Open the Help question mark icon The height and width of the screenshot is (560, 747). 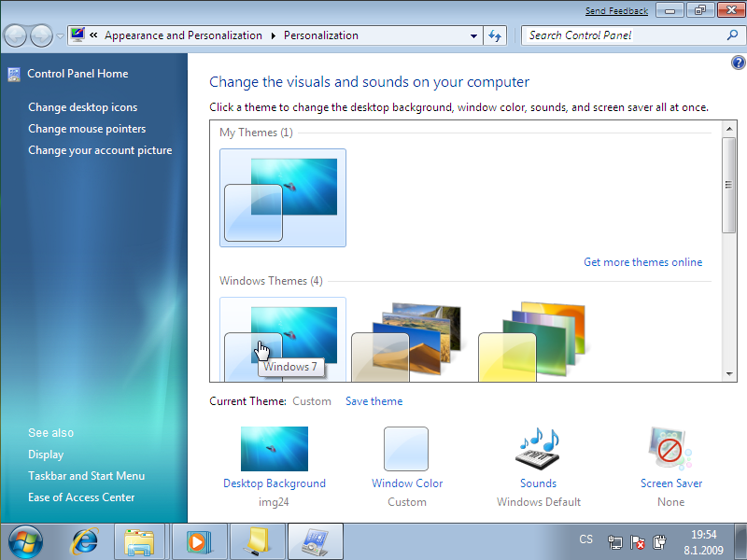[x=738, y=63]
